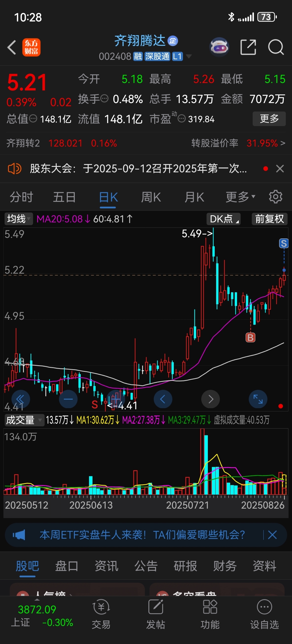292x644 pixels.
Task: Switch to 资讯 tab
Action: (106, 566)
